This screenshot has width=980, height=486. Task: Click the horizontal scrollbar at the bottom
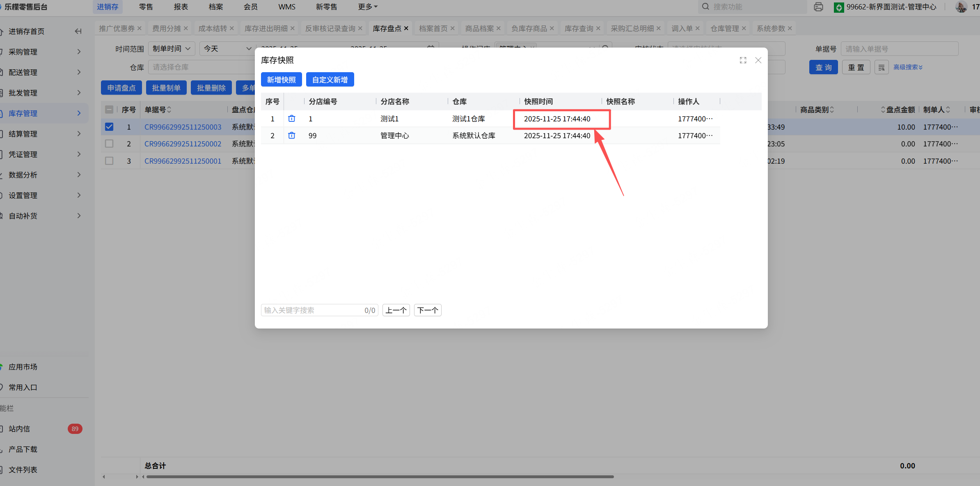pos(380,477)
